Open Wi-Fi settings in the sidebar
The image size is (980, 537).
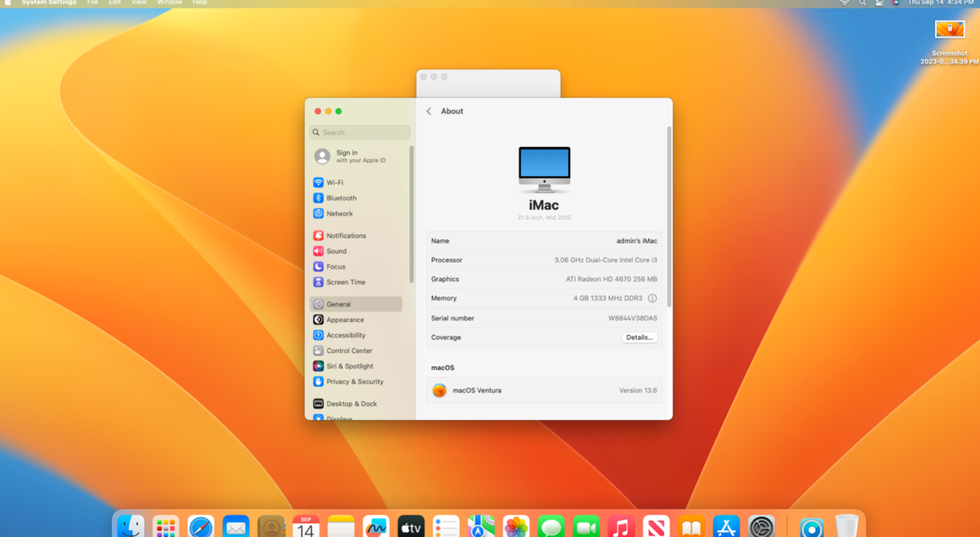(334, 182)
